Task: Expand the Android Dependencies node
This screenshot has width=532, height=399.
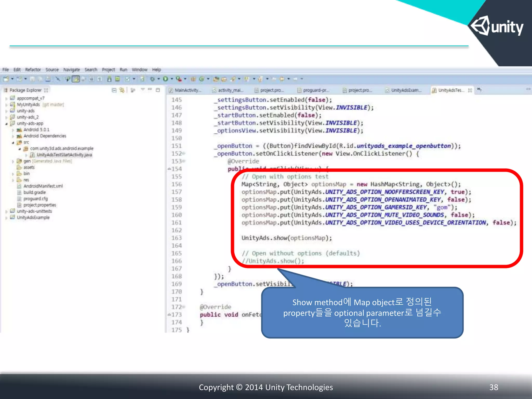Action: (x=13, y=136)
